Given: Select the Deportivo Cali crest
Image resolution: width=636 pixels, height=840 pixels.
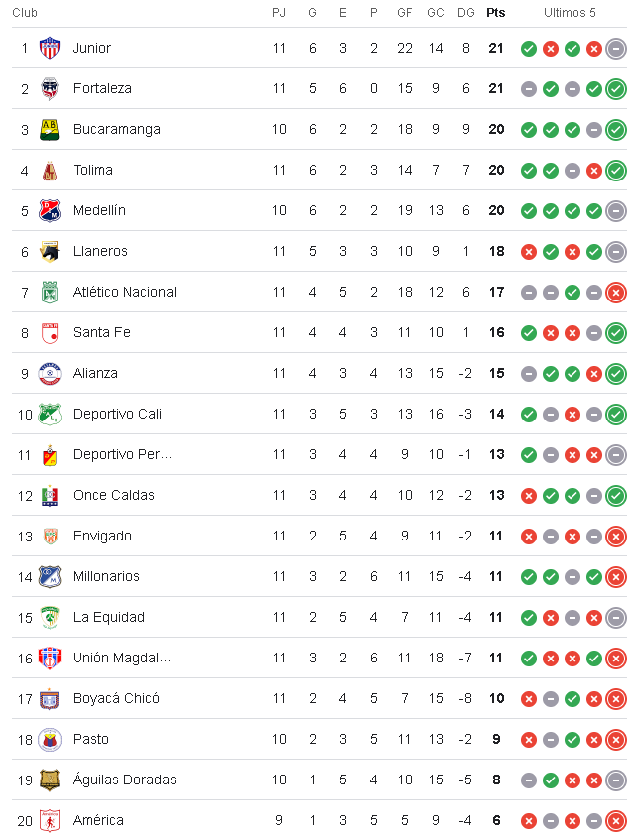Looking at the screenshot, I should tap(50, 414).
